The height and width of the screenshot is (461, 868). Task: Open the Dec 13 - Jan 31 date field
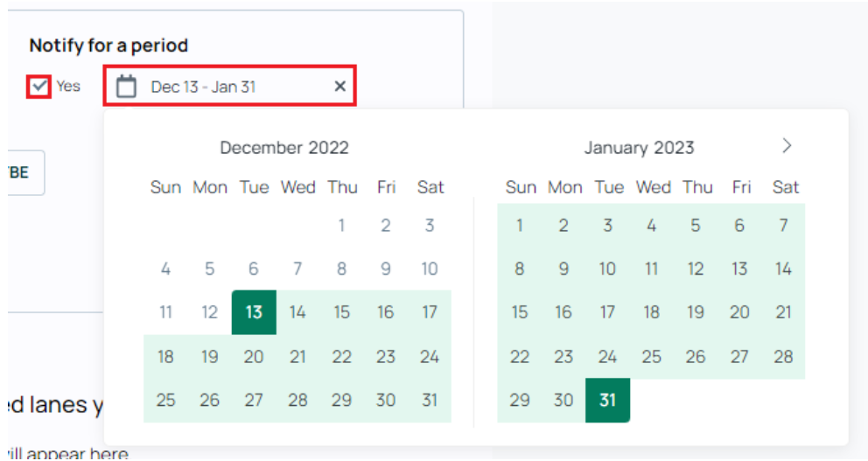(203, 87)
